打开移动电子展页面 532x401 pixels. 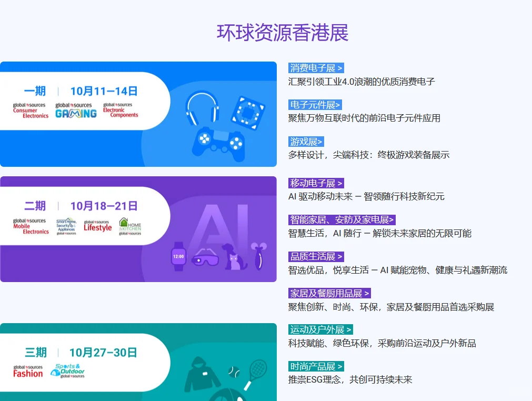coord(315,183)
